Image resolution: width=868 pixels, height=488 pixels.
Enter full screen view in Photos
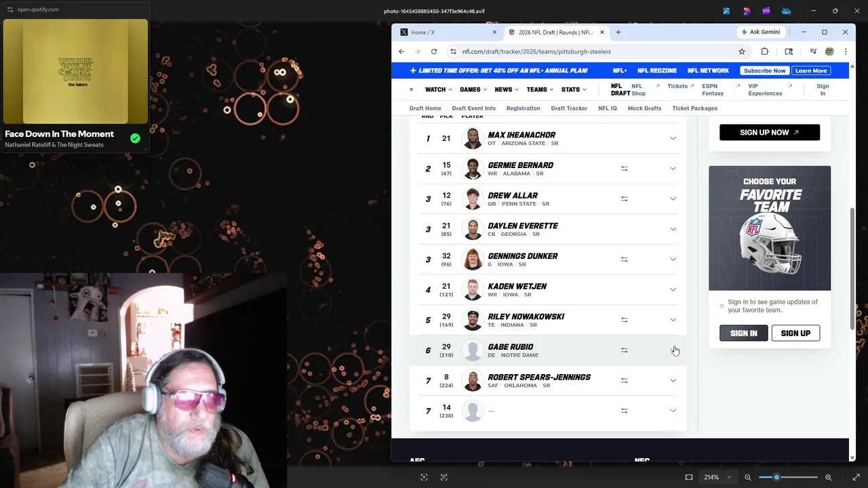pos(856,477)
